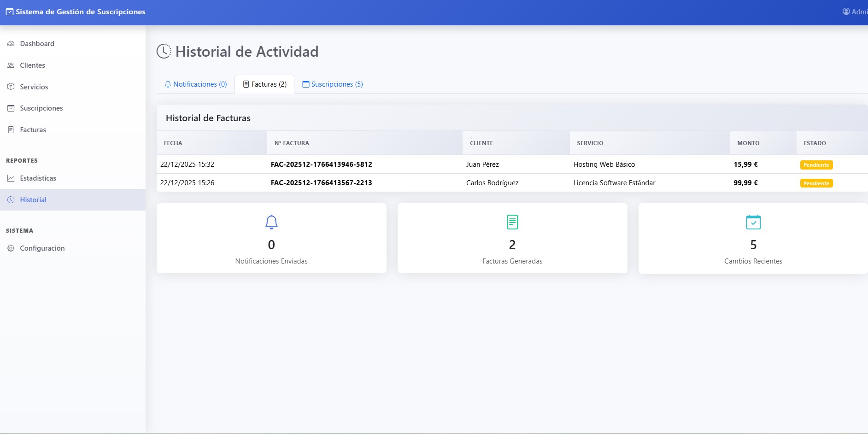Click the Sistema de Gestión de Suscripciones title
Viewport: 868px width, 434px height.
[x=80, y=12]
